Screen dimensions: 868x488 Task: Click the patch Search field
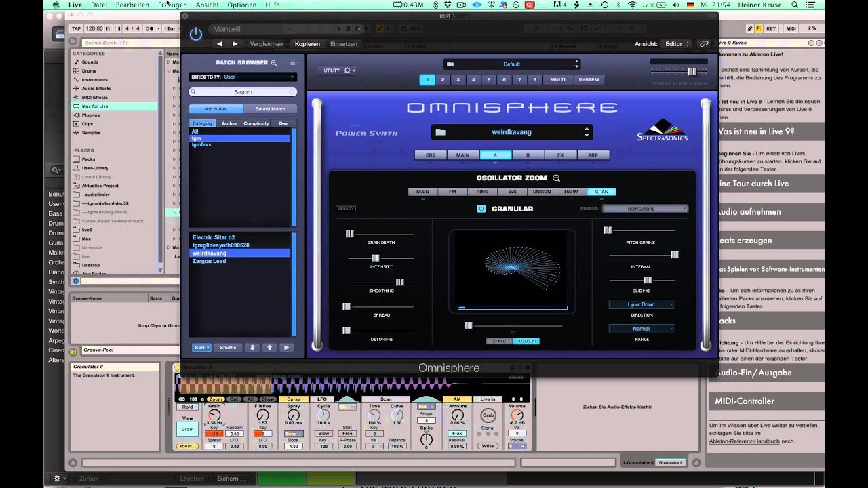pos(242,92)
